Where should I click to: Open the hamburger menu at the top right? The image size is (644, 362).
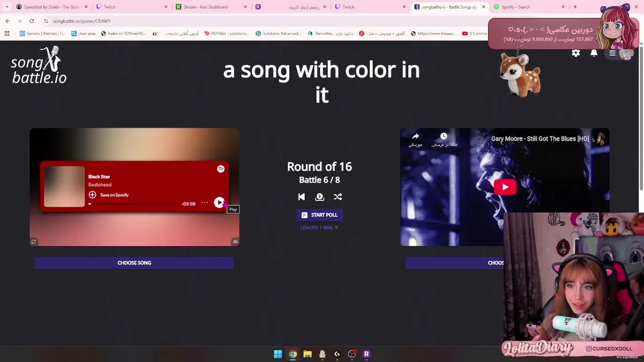[612, 53]
